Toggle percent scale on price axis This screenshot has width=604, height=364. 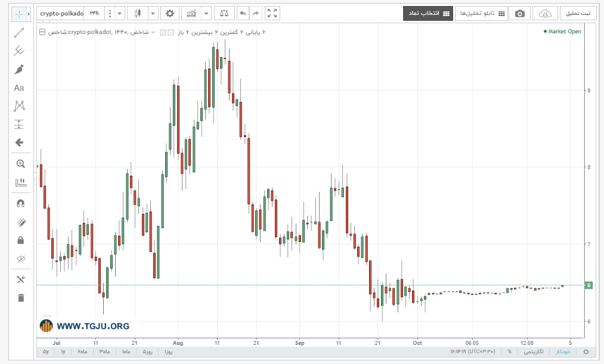[x=510, y=351]
